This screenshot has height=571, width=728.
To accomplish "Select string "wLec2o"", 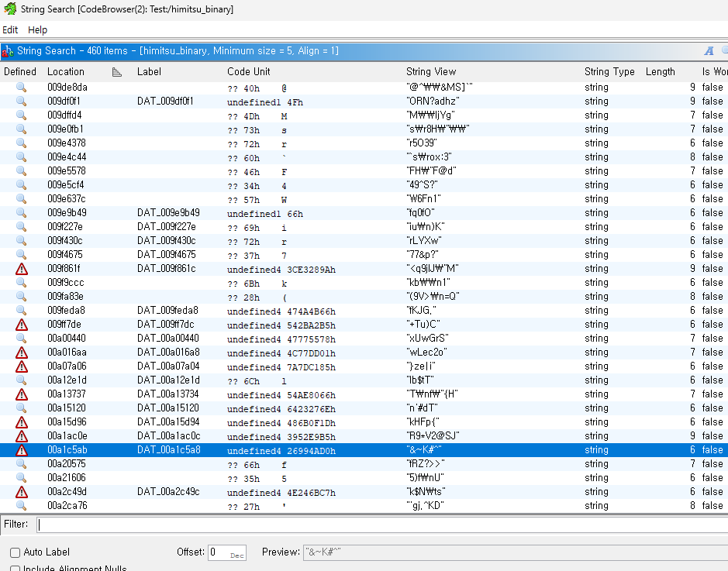I will click(426, 352).
